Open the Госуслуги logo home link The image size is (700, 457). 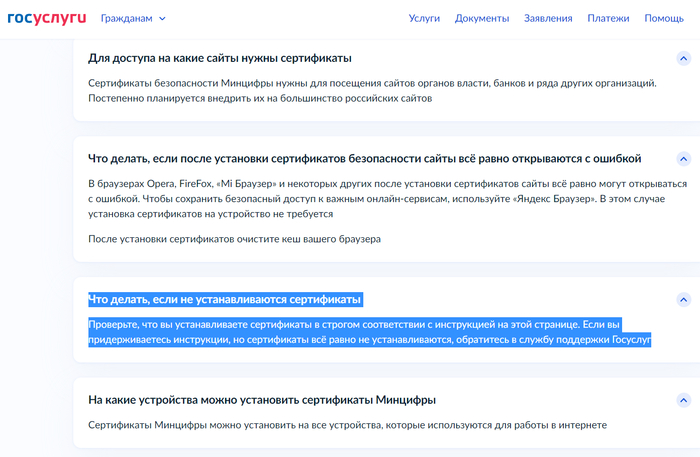click(x=47, y=18)
